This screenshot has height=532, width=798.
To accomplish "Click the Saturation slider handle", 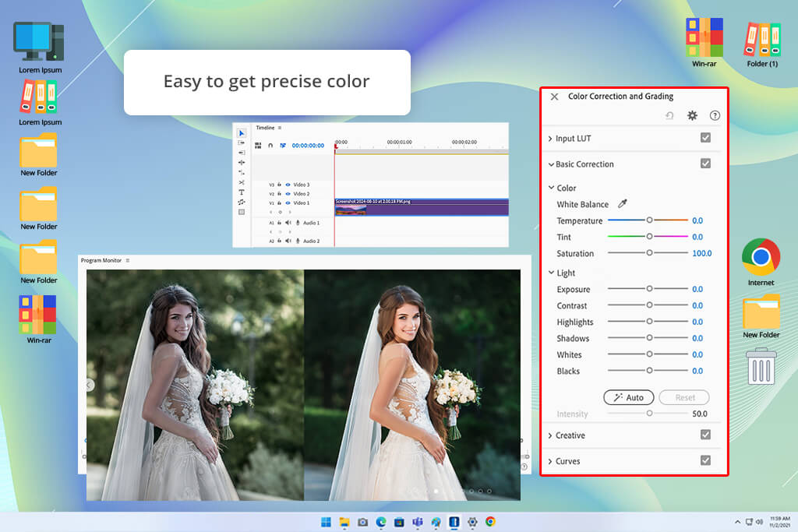I will [x=649, y=252].
